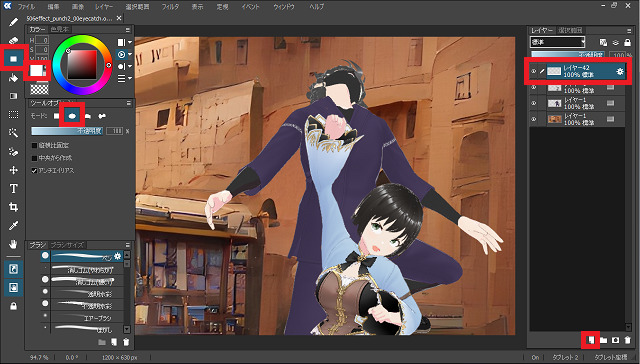Click the tool options 不透明度 slider
Viewport: 640px width, 364px height.
[67, 131]
